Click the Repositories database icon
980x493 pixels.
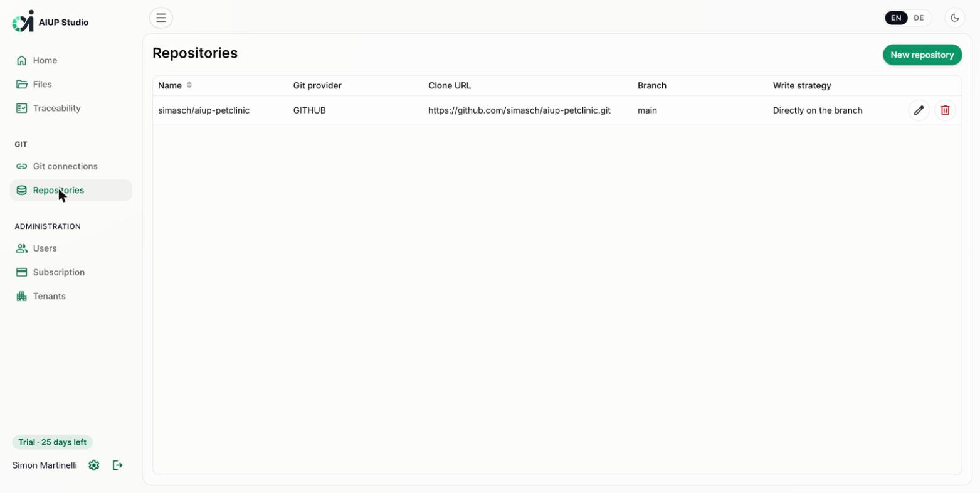click(21, 190)
